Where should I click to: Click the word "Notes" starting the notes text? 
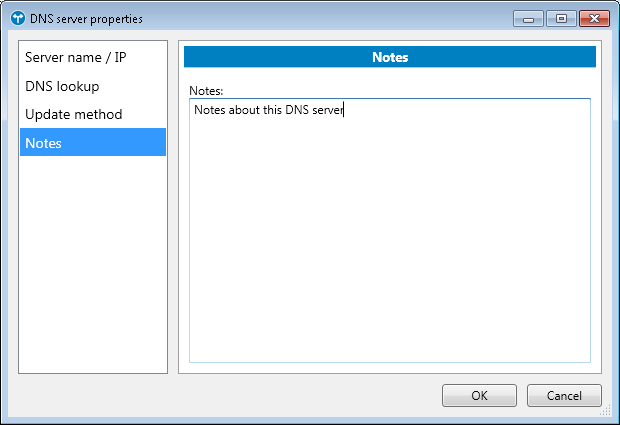tap(211, 110)
